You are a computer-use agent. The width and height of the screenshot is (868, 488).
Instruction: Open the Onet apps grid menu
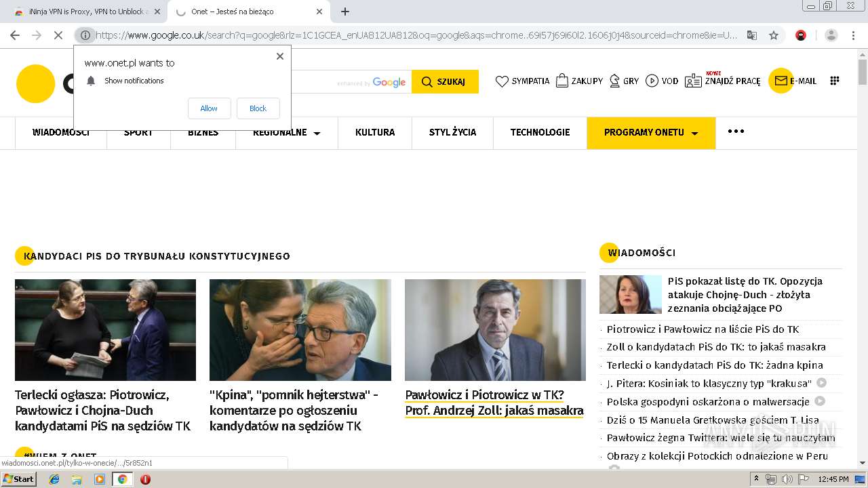coord(835,81)
